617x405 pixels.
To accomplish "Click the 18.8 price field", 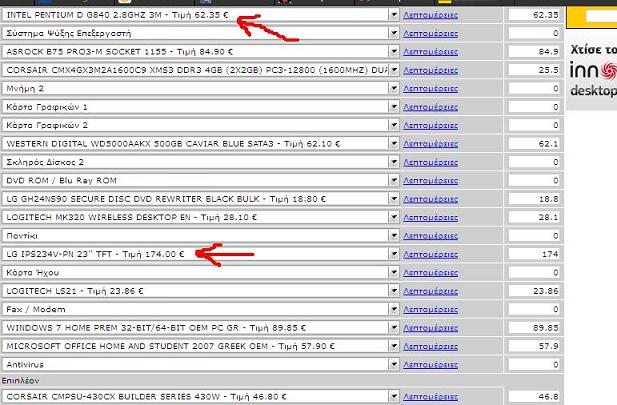I will click(534, 199).
